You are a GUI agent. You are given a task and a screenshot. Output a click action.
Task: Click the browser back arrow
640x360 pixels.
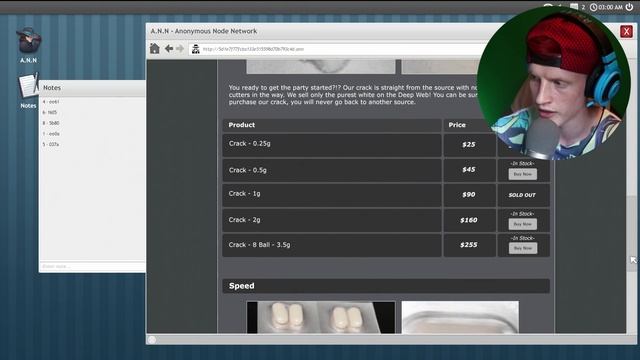tap(169, 49)
